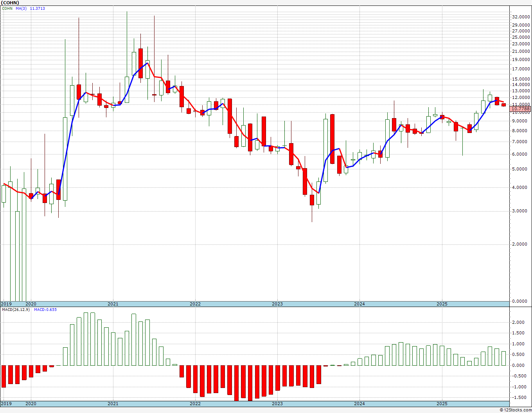Click the 10.7788 current price tag
The height and width of the screenshot is (413, 532).
pos(521,109)
